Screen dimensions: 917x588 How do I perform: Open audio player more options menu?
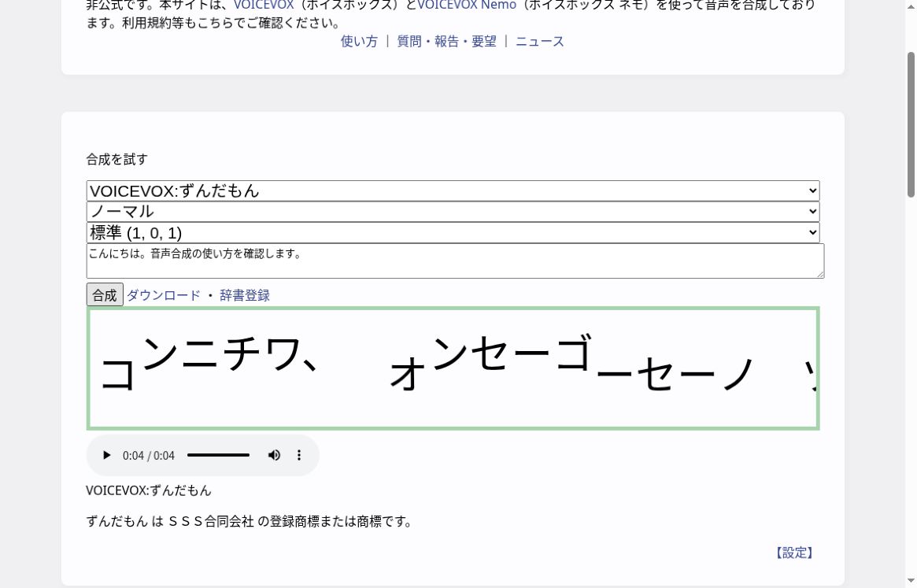click(299, 455)
